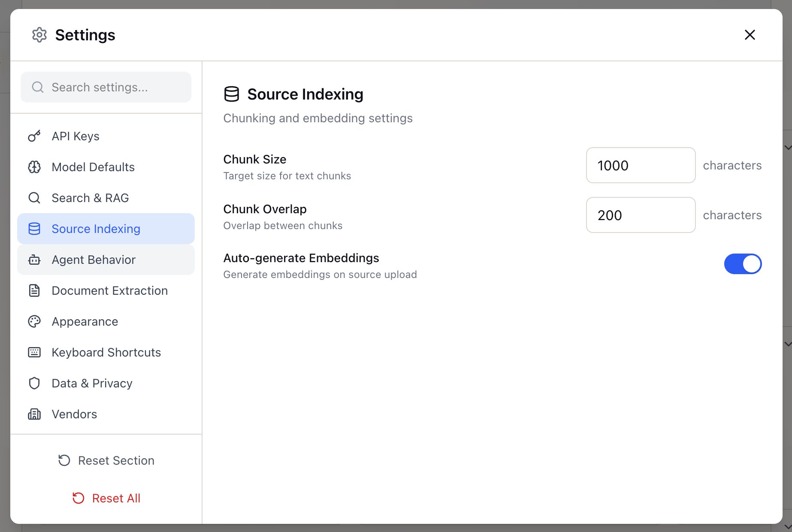Click the Settings gear icon in header
Image resolution: width=792 pixels, height=532 pixels.
[x=39, y=35]
